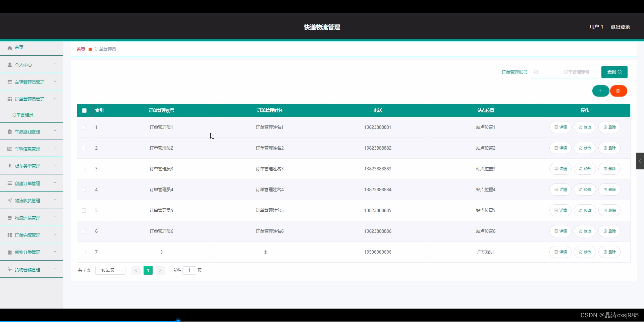Image resolution: width=644 pixels, height=322 pixels.
Task: Click 详情 for 订单管理员1
Action: tap(560, 127)
